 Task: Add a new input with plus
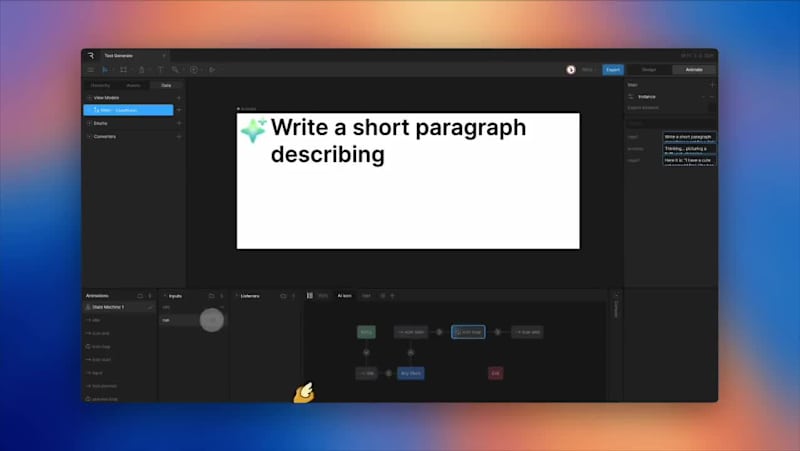[221, 296]
